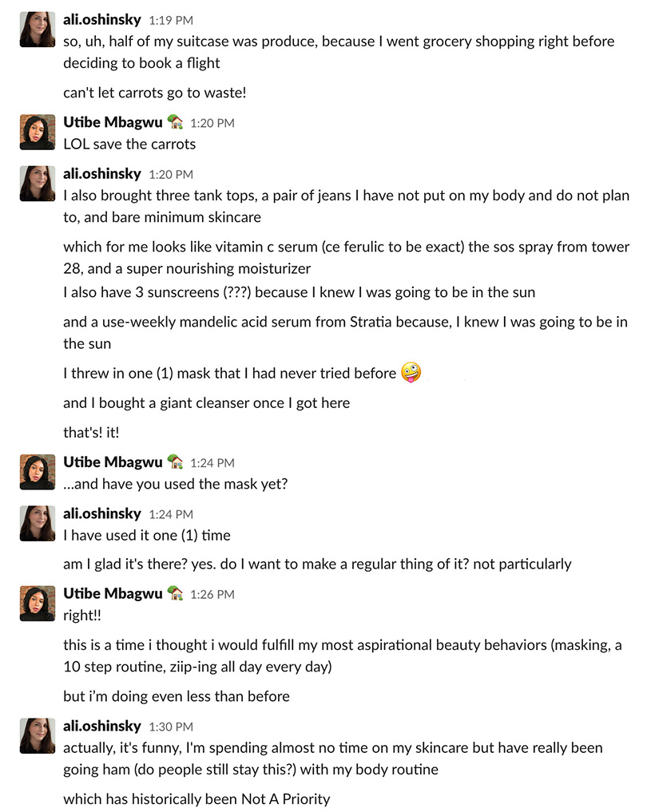Click the 1:30 PM timestamp
Screen dimensions: 655x812
(171, 727)
